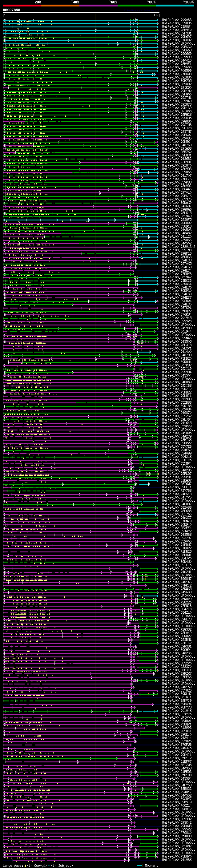Open hit UniRef100_Q39864

(177, 26)
